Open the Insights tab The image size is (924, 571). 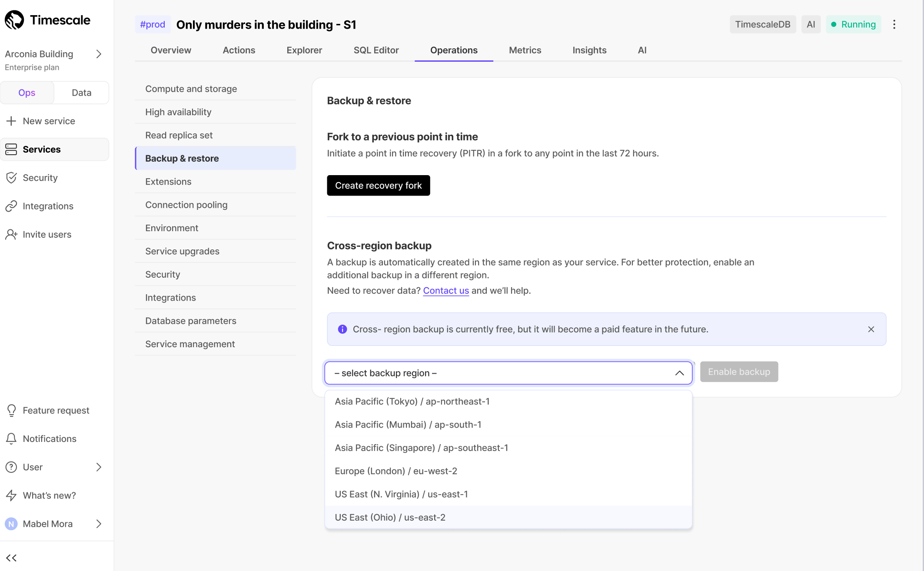coord(589,50)
